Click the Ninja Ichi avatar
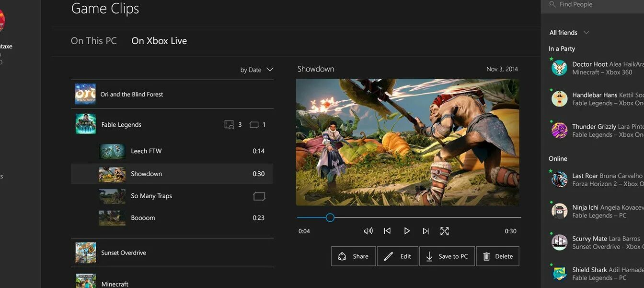 point(559,211)
